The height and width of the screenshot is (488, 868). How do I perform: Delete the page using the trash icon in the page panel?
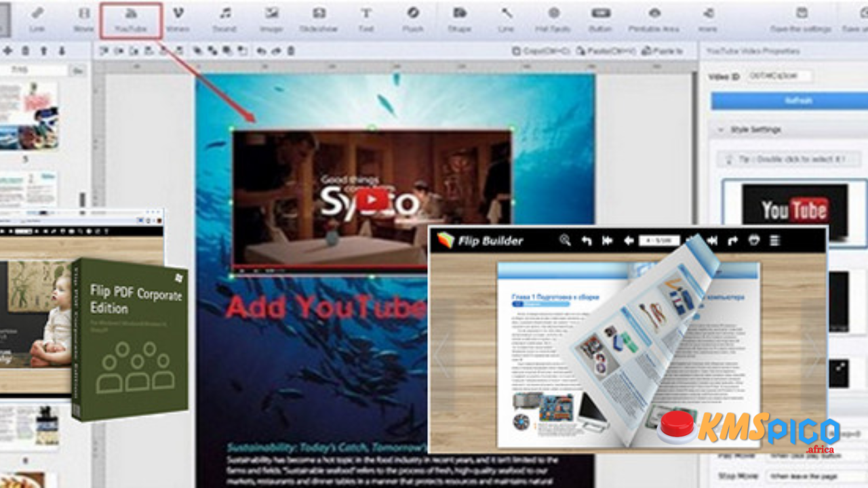[x=26, y=51]
